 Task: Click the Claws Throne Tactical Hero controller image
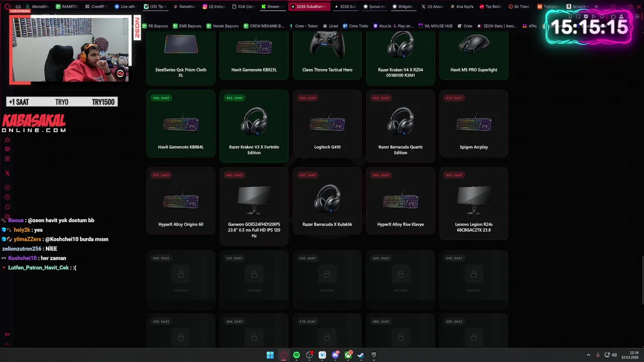[x=327, y=44]
